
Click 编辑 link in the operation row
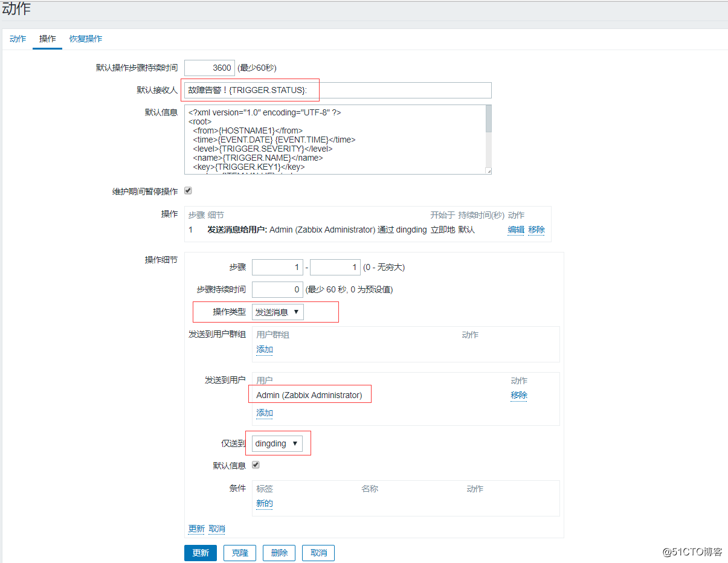pyautogui.click(x=515, y=230)
